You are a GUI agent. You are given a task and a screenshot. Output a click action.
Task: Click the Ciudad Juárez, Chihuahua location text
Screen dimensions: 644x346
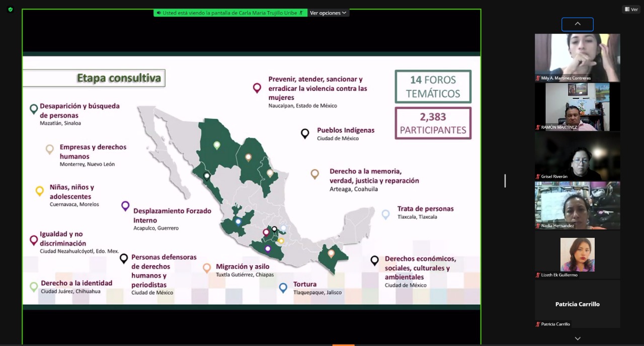click(70, 292)
